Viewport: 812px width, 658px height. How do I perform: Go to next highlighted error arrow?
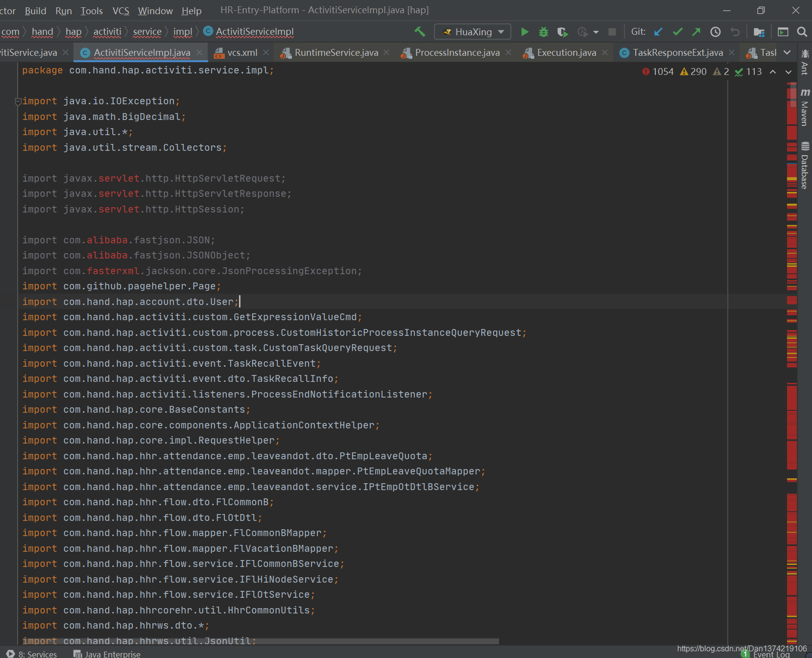(788, 72)
